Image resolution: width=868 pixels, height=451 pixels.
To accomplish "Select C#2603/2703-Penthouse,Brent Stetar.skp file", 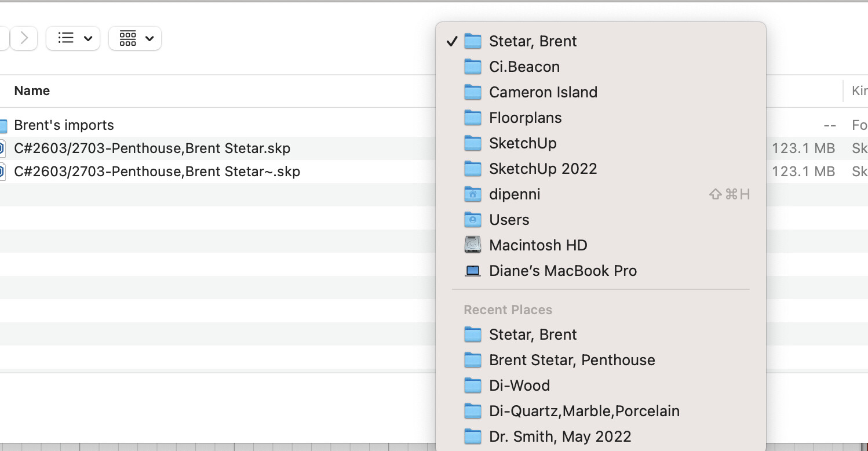I will point(152,148).
